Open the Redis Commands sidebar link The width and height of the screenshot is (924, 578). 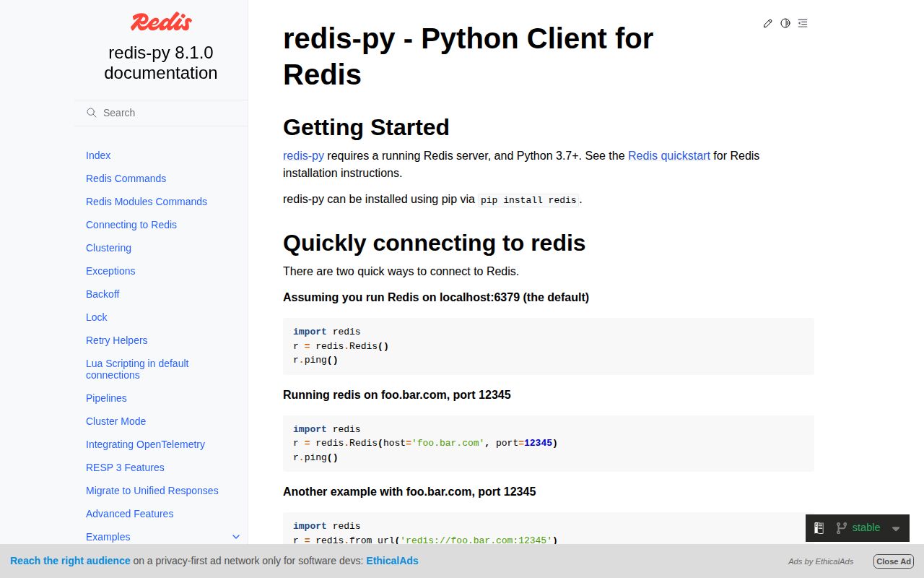tap(126, 178)
